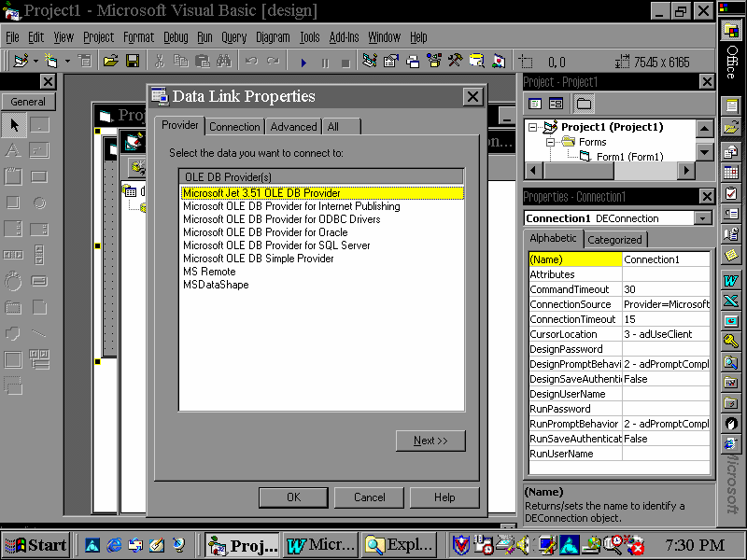The height and width of the screenshot is (560, 747).
Task: Click the End stop icon
Action: tap(345, 63)
